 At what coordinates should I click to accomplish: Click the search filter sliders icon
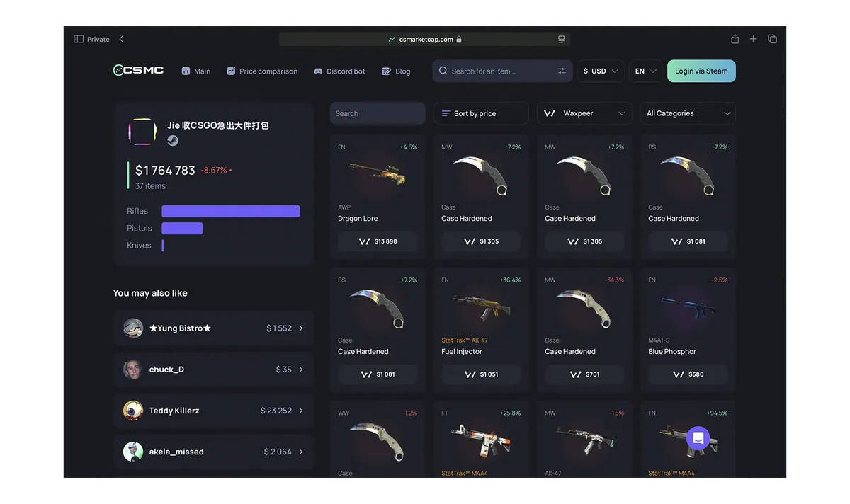click(562, 71)
